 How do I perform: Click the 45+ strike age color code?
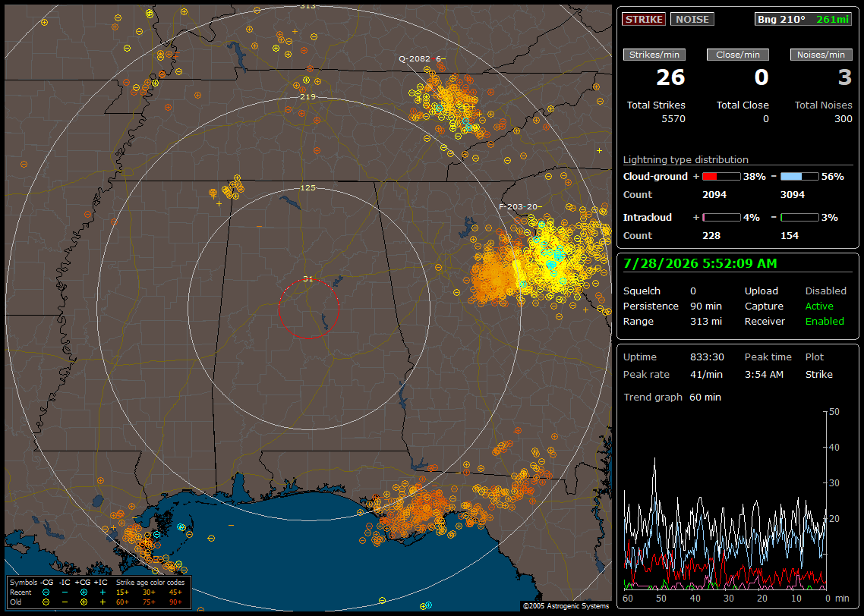tap(175, 592)
